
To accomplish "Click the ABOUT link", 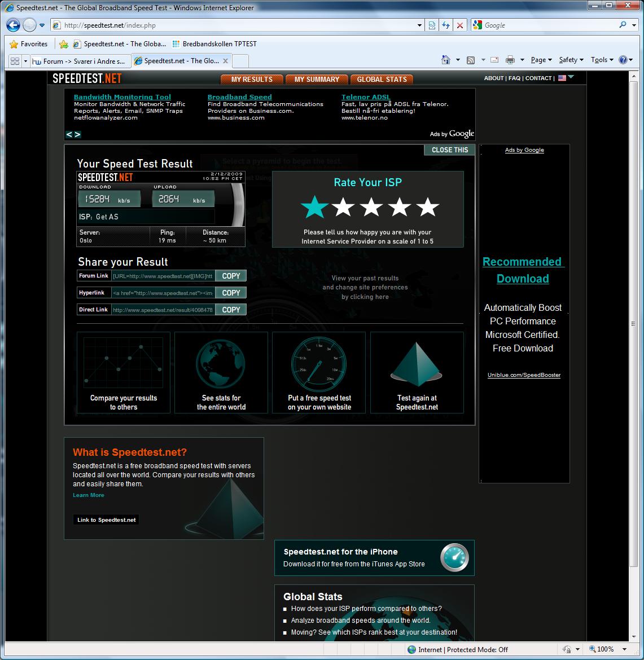I will tap(494, 78).
